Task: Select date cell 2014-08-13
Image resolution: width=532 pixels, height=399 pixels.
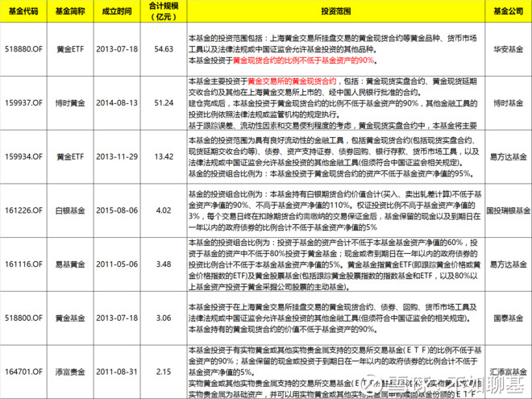Action: coord(117,103)
